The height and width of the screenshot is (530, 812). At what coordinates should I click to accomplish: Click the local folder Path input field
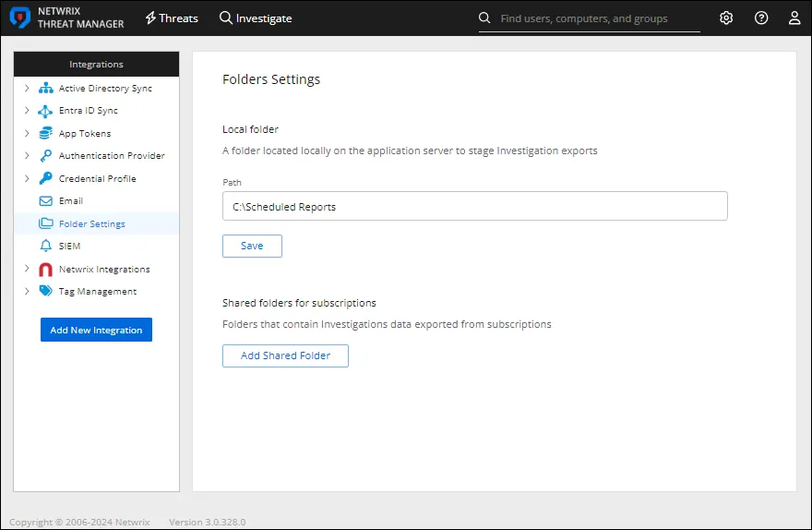pyautogui.click(x=475, y=206)
